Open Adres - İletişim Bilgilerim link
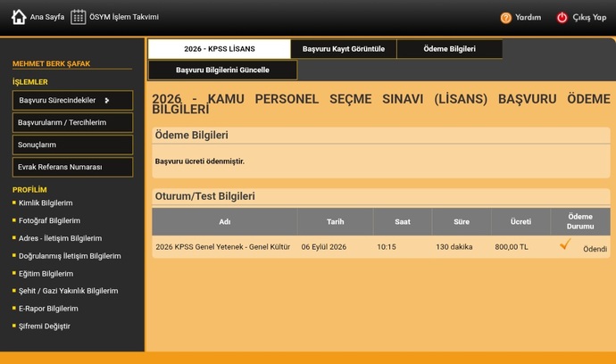This screenshot has height=364, width=616. [x=60, y=238]
